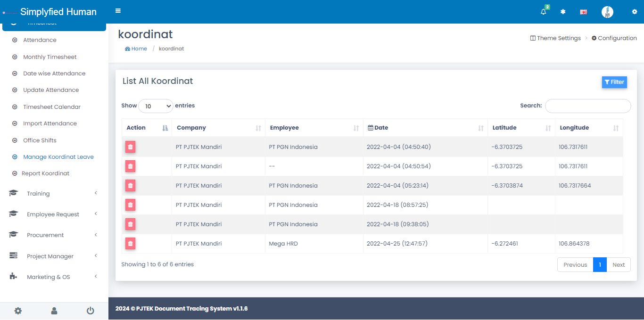This screenshot has height=320, width=644.
Task: Click the Filter button
Action: pyautogui.click(x=614, y=82)
